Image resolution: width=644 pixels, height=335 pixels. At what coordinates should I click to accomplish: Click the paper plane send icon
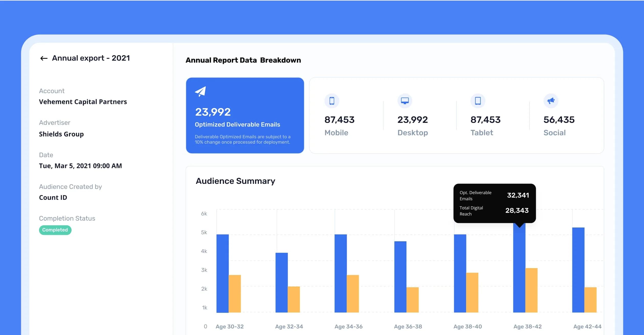[200, 91]
